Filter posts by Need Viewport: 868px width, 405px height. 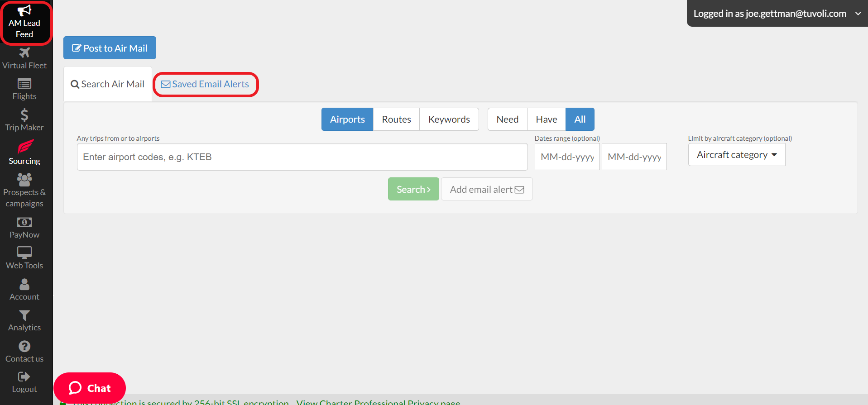(507, 119)
